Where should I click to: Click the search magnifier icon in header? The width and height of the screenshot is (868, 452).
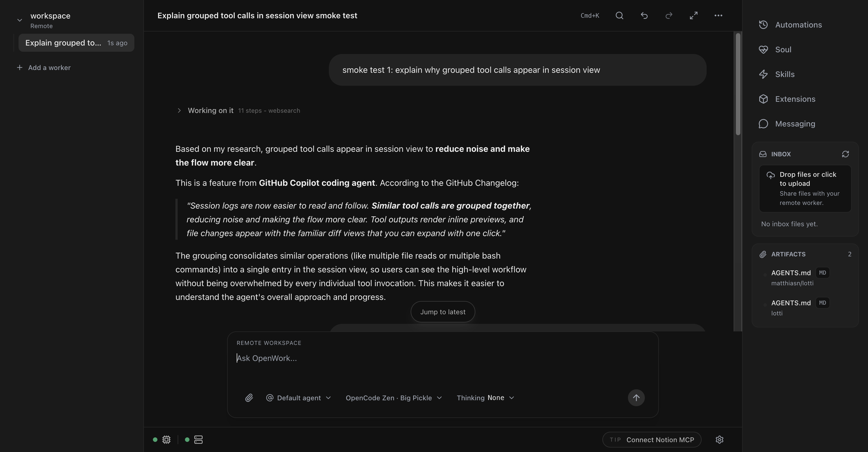coord(619,15)
